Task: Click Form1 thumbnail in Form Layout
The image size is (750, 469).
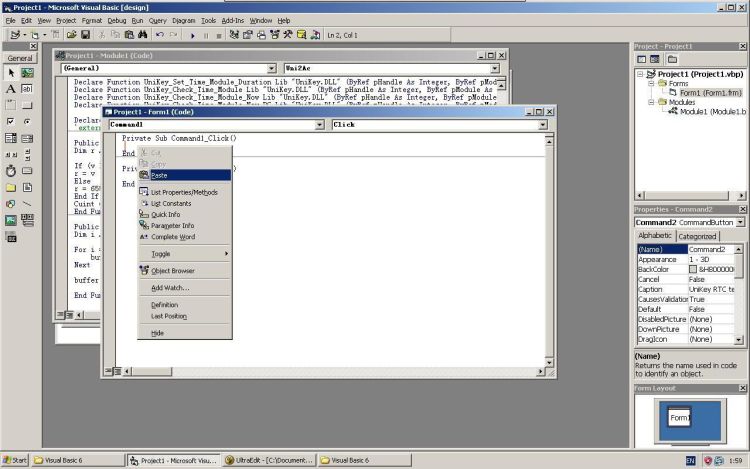Action: [679, 417]
